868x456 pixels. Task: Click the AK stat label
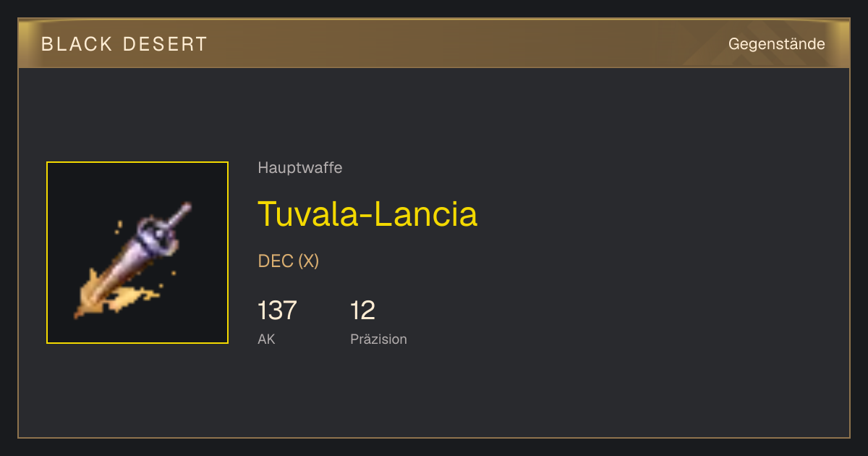point(266,339)
